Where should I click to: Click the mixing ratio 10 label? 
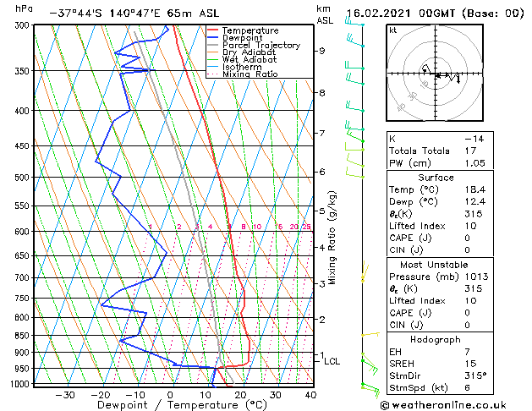coord(257,227)
